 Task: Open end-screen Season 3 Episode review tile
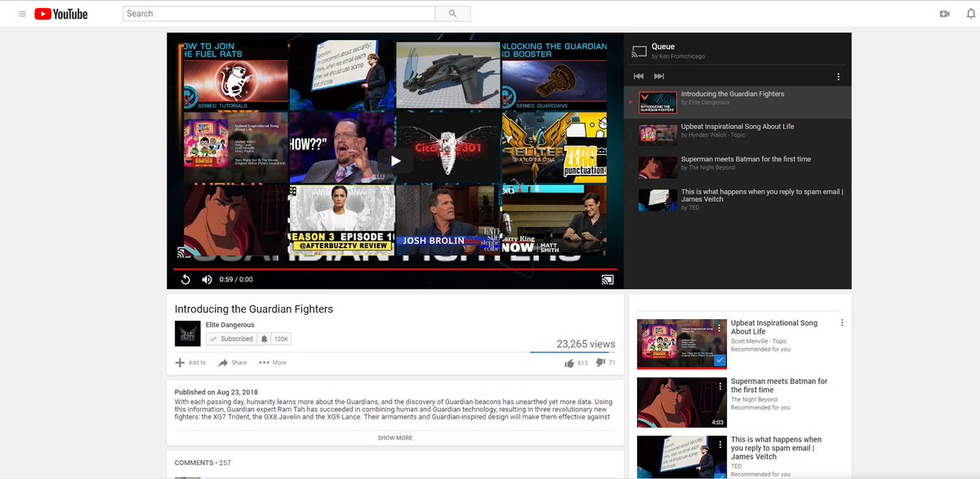click(342, 219)
